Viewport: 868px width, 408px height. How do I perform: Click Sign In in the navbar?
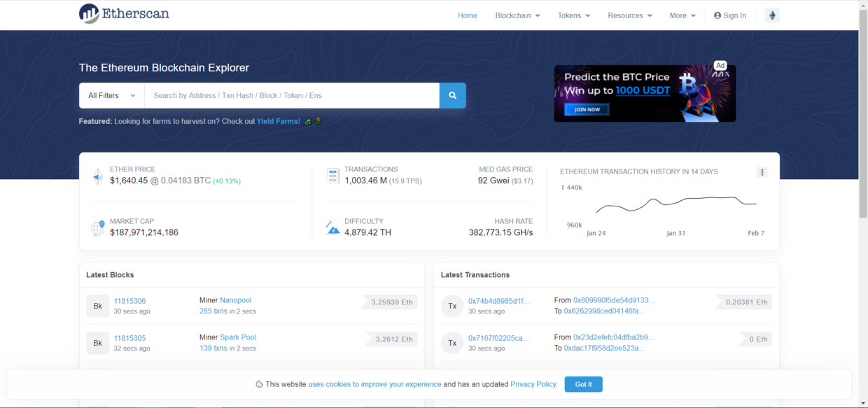click(730, 15)
